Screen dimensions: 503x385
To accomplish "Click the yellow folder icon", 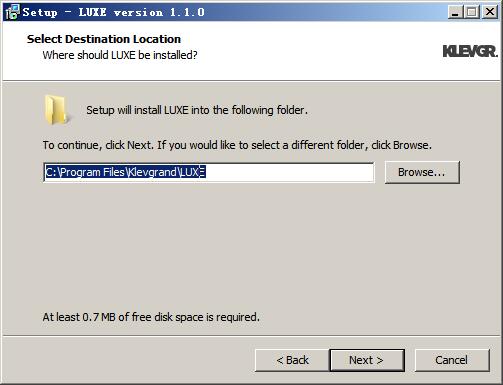I will (x=56, y=110).
